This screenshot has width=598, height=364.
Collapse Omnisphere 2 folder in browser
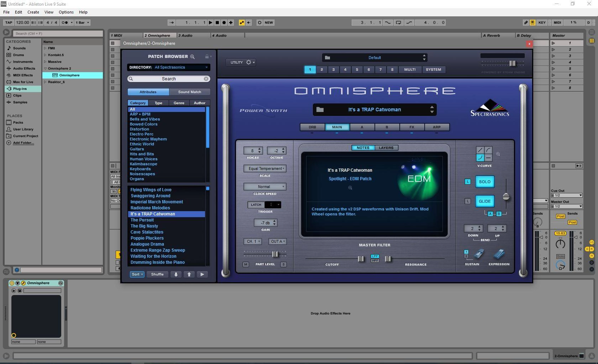tap(45, 68)
